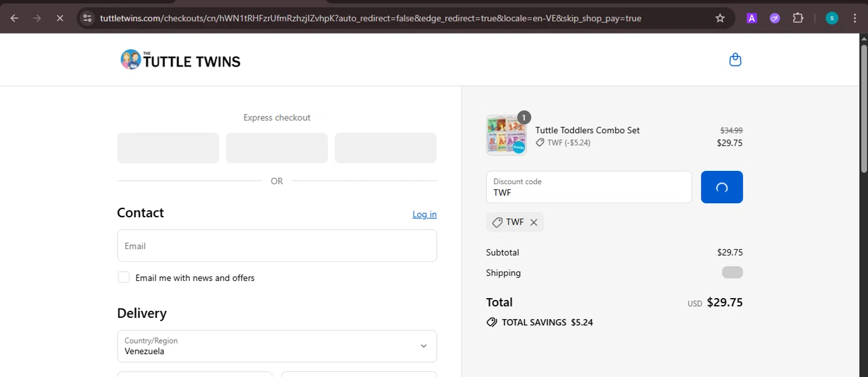Click the browser address bar URL

370,18
